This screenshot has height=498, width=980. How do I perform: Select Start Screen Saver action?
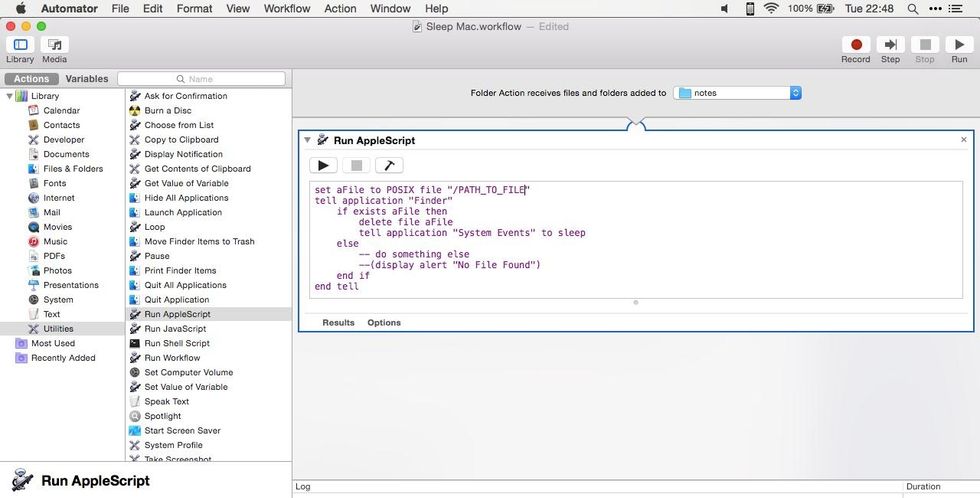182,431
